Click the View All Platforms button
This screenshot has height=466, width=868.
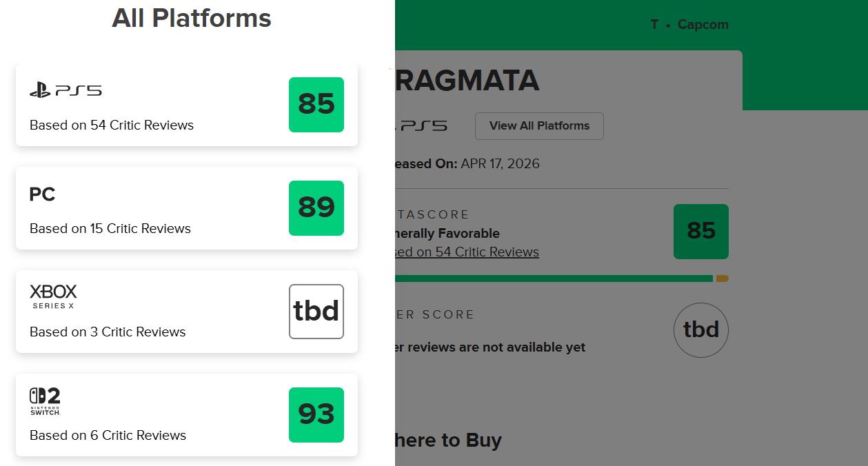coord(539,126)
